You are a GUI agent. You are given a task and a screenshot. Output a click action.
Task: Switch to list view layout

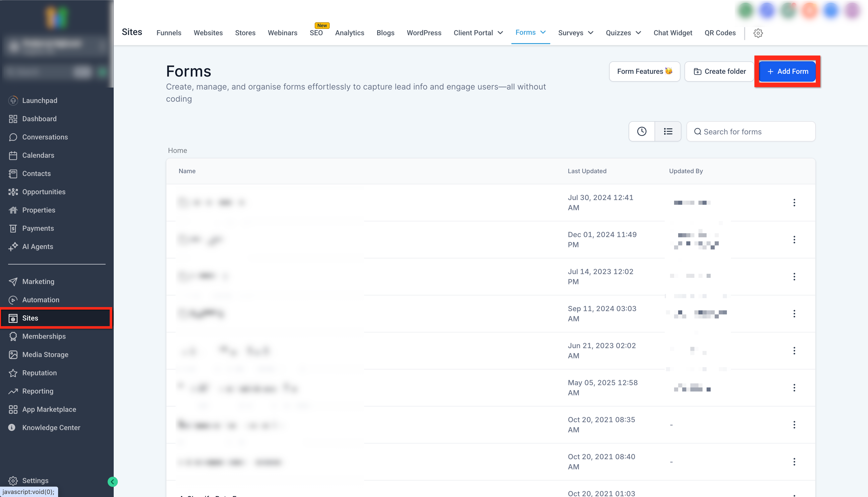point(668,131)
